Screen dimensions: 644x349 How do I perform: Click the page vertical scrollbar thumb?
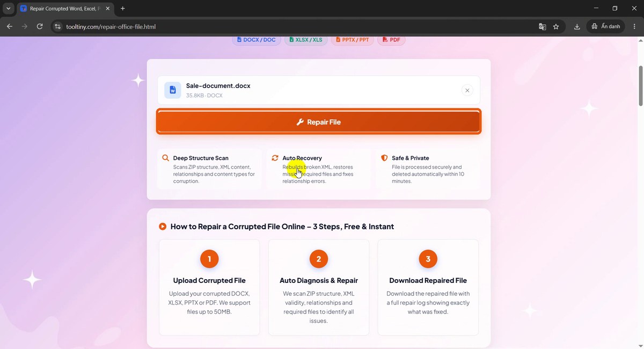pyautogui.click(x=641, y=86)
